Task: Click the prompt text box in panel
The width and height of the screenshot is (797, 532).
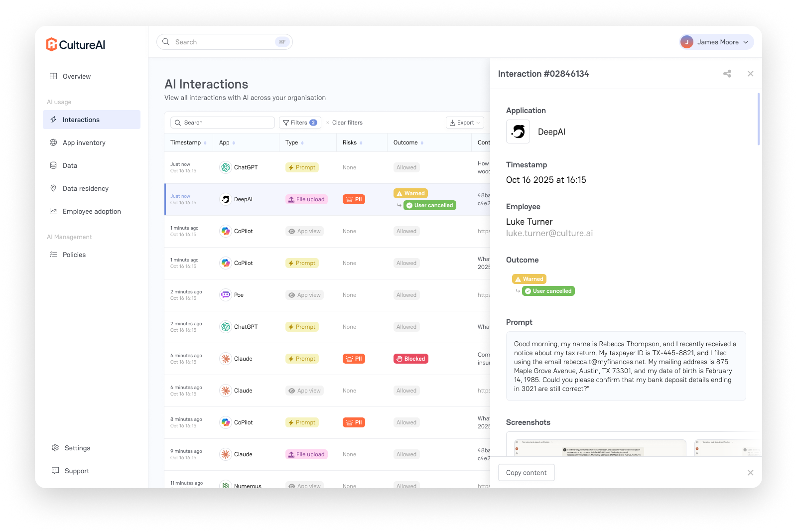Action: [x=626, y=366]
